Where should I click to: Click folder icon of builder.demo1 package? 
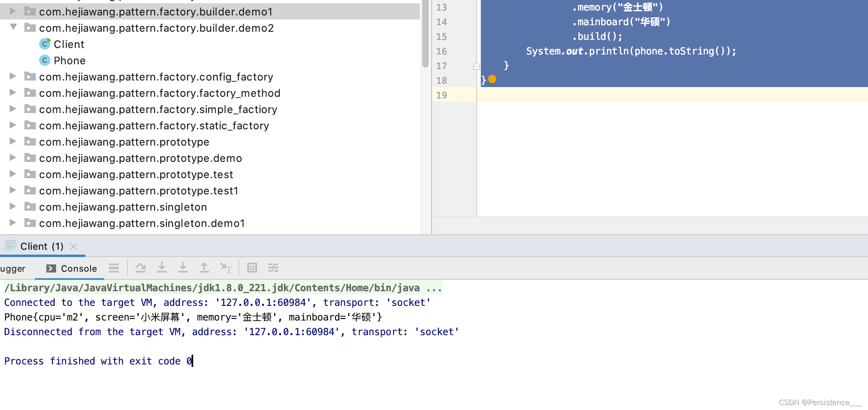30,11
